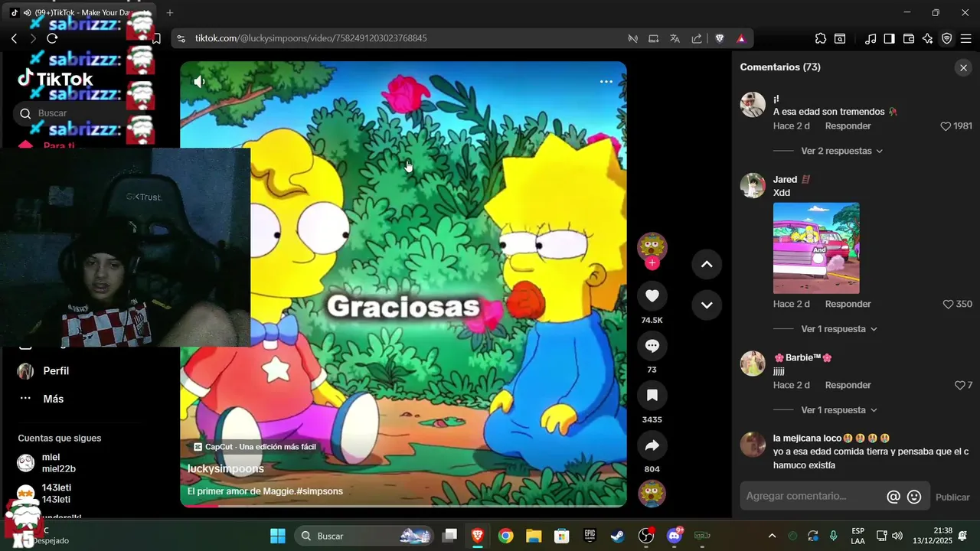This screenshot has width=980, height=551.
Task: Open Jared's commenter profile name
Action: click(785, 180)
